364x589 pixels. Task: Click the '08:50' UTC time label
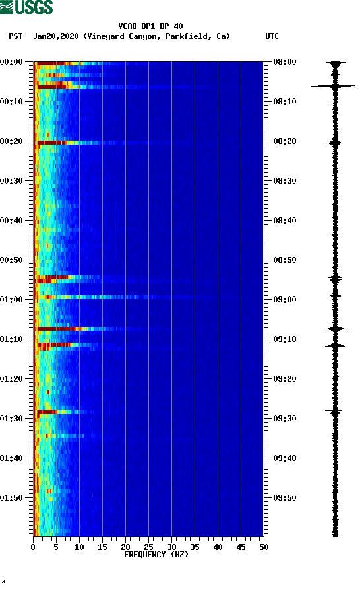click(285, 260)
